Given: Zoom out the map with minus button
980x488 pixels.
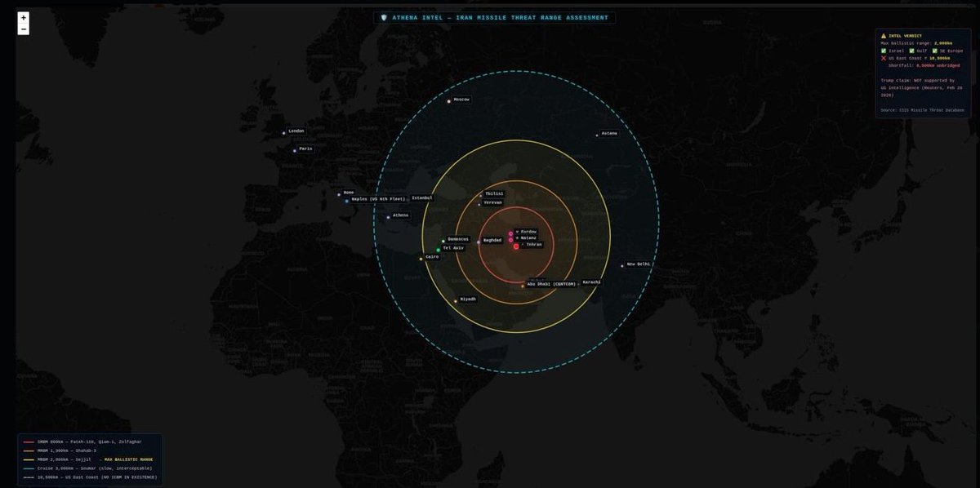Looking at the screenshot, I should pos(24,29).
